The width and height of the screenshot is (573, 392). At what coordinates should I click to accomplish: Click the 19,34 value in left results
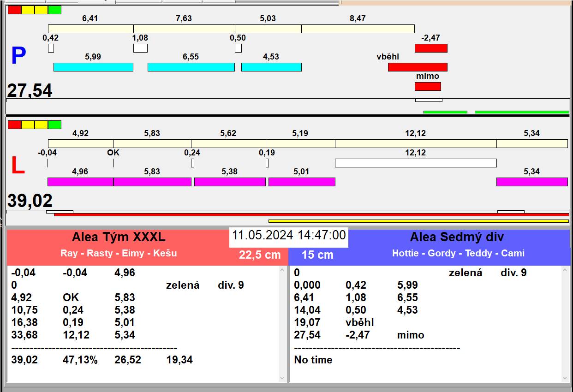pyautogui.click(x=179, y=360)
